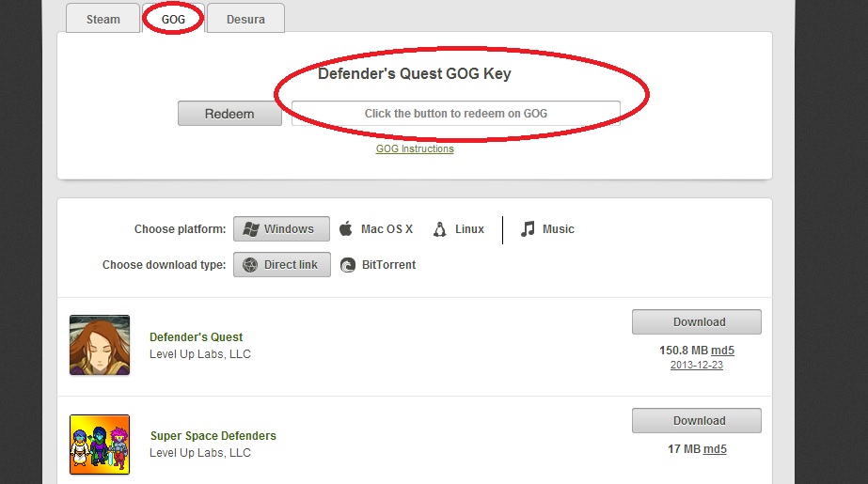Open Super Space Defenders thumbnail
Viewport: 868px width, 484px height.
click(100, 445)
